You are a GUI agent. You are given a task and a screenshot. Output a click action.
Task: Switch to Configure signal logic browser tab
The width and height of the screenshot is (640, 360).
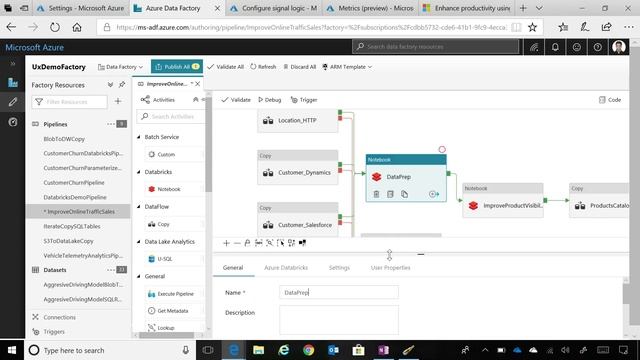pos(273,8)
